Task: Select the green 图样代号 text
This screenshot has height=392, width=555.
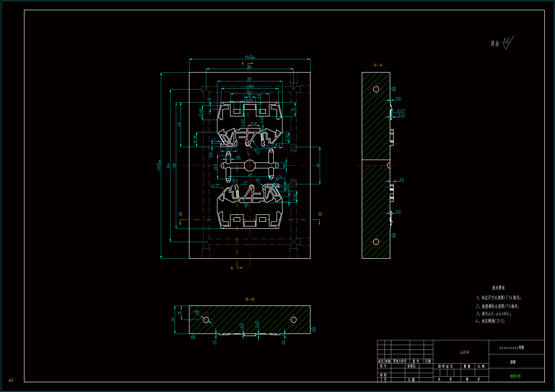Action: [515, 376]
